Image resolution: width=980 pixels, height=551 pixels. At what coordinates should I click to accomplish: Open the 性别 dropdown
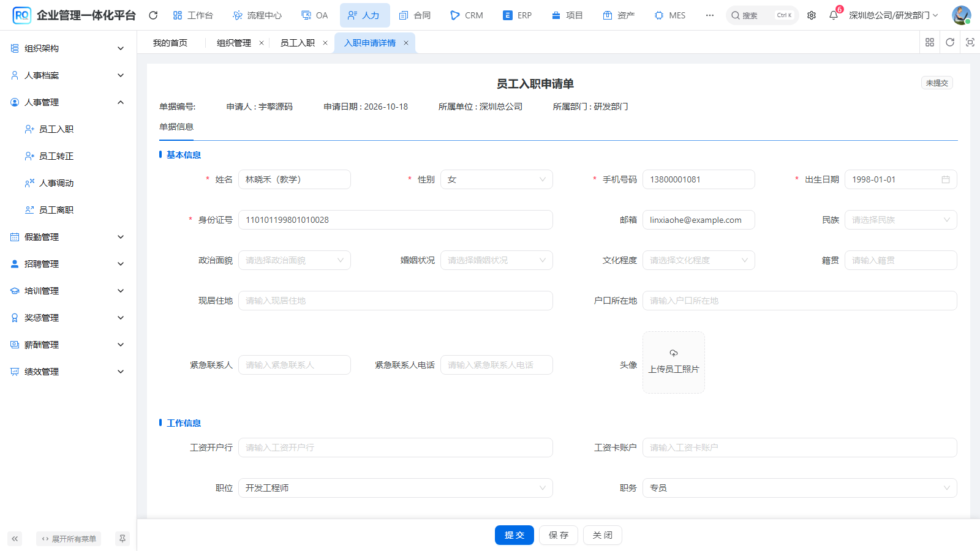tap(497, 179)
